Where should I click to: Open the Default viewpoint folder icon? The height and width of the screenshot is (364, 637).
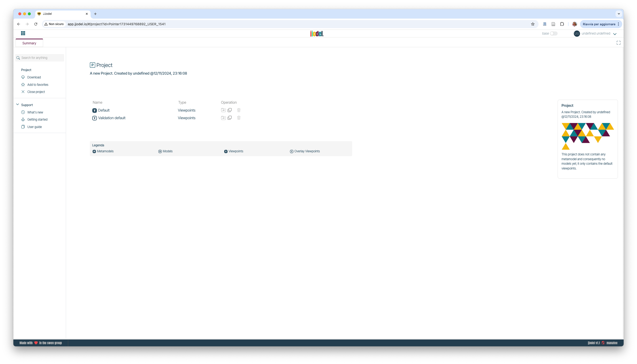click(223, 110)
